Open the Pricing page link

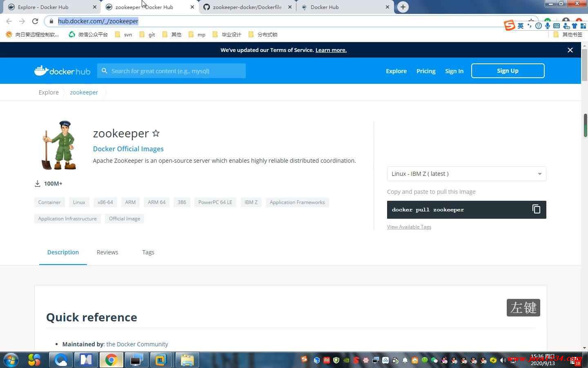click(426, 71)
